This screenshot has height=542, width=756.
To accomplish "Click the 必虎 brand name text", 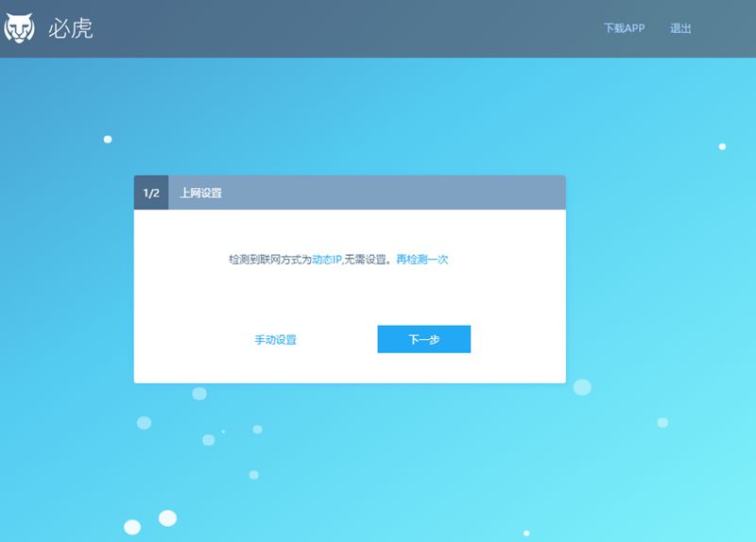I will (70, 28).
